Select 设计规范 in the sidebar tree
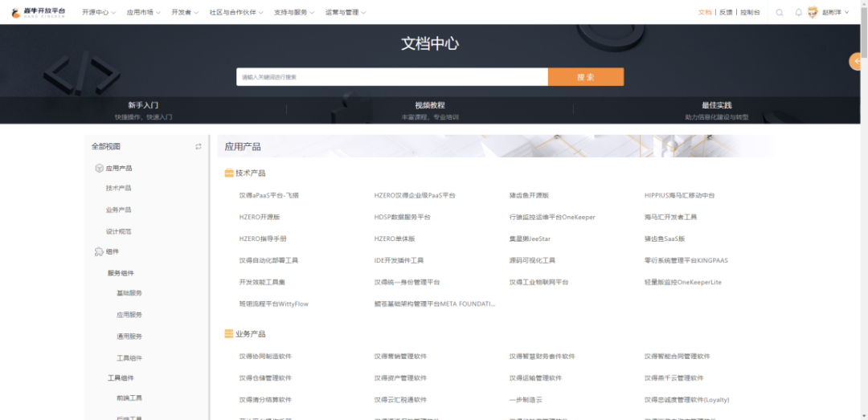The height and width of the screenshot is (420, 868). (x=118, y=232)
